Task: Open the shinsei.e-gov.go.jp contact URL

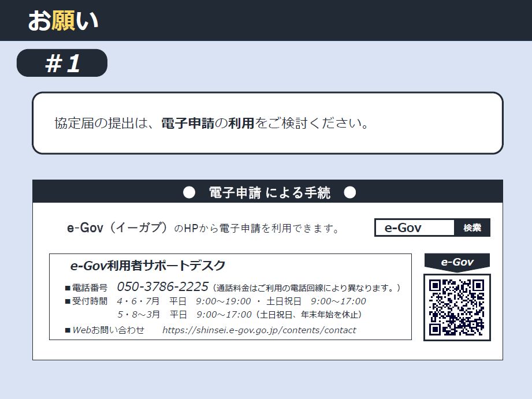Action: [259, 330]
